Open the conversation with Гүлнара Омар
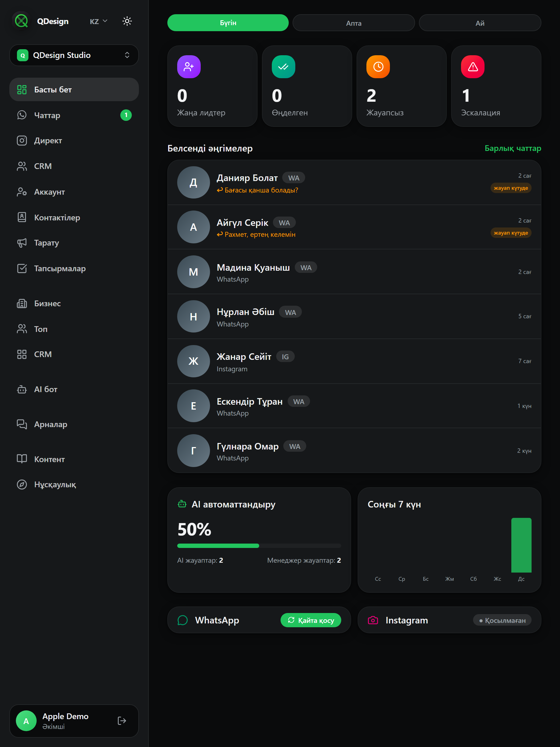Screen dimensions: 560x747 (x=354, y=451)
